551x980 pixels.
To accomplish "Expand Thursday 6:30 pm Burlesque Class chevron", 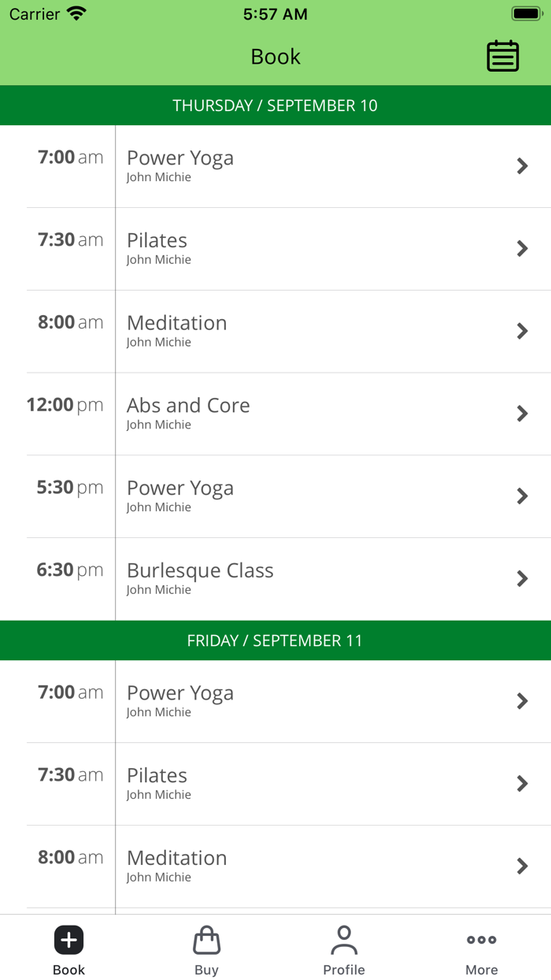I will click(x=522, y=578).
